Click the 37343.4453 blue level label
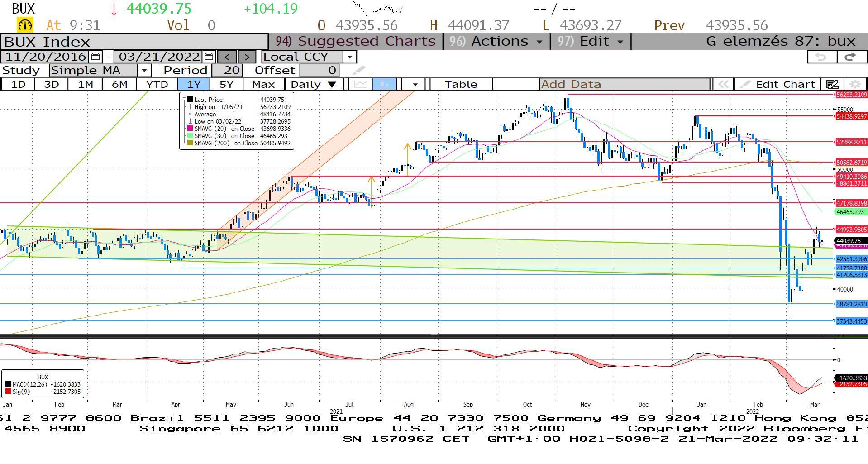Screen dimensions: 868x464 [851, 321]
